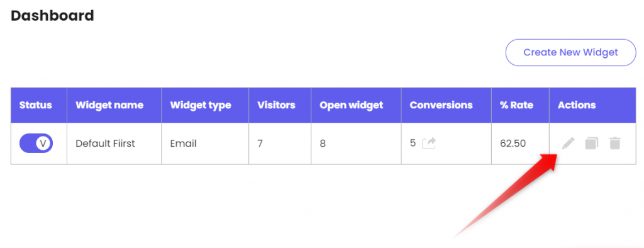Screen dimensions: 644x248
Task: Export conversions with the share icon
Action: 429,143
